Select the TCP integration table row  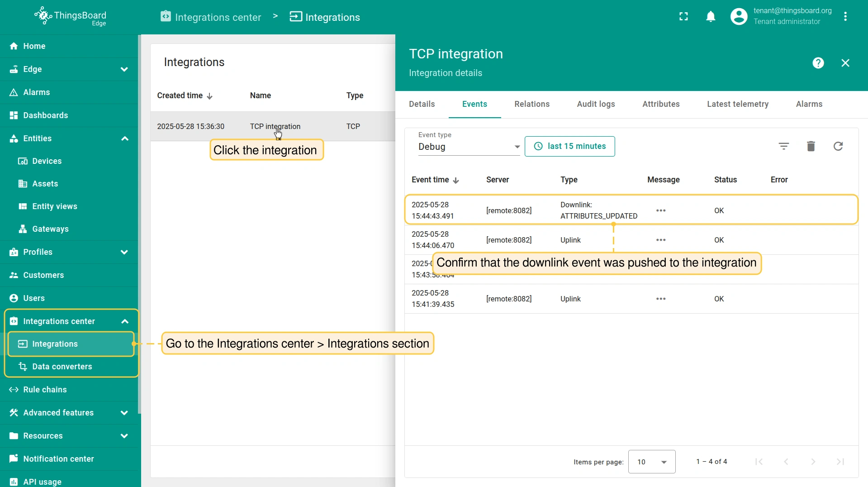[x=271, y=126]
